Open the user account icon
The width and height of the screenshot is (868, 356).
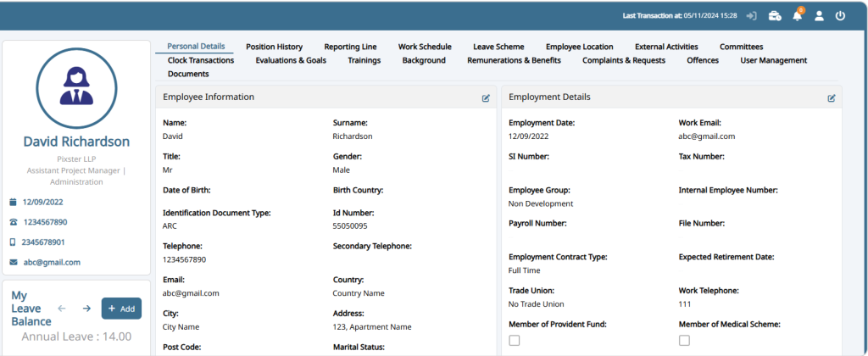(819, 16)
